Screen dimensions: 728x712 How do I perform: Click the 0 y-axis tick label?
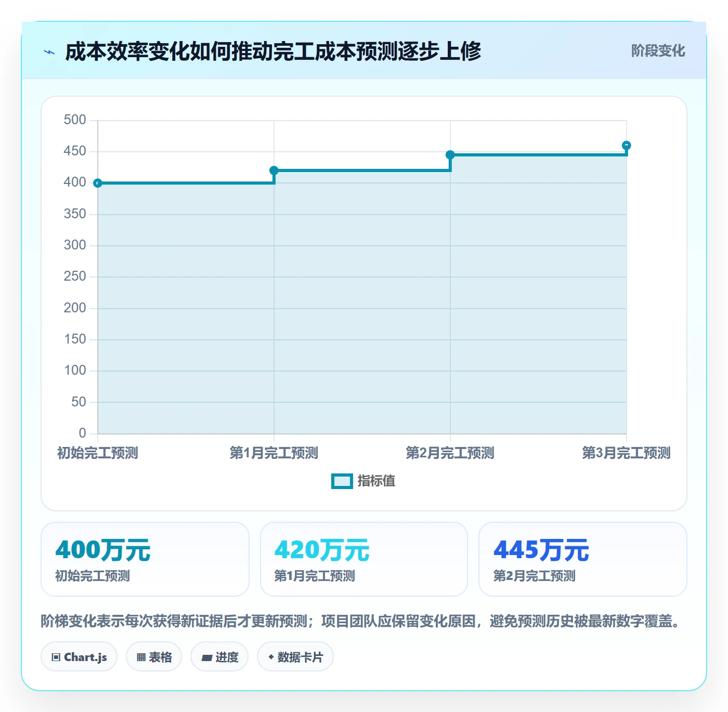(82, 433)
